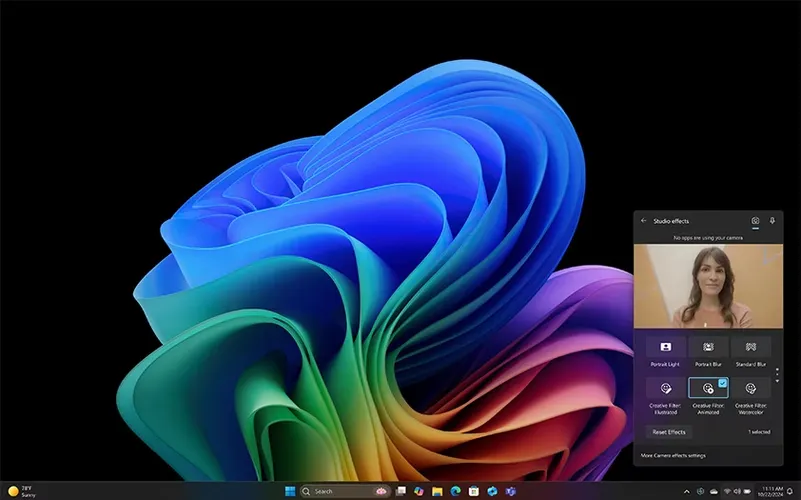Enable Creative Filter: Illustrated
Viewport: 801px width, 500px height.
[x=665, y=388]
